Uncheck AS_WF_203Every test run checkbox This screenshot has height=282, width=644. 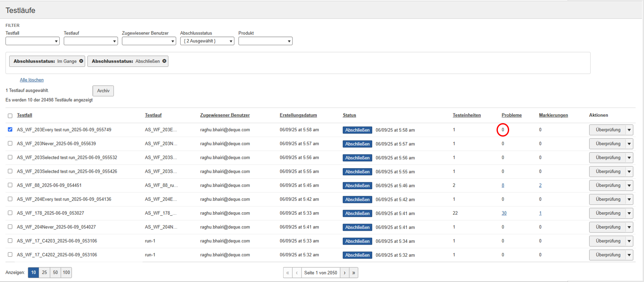tap(10, 130)
